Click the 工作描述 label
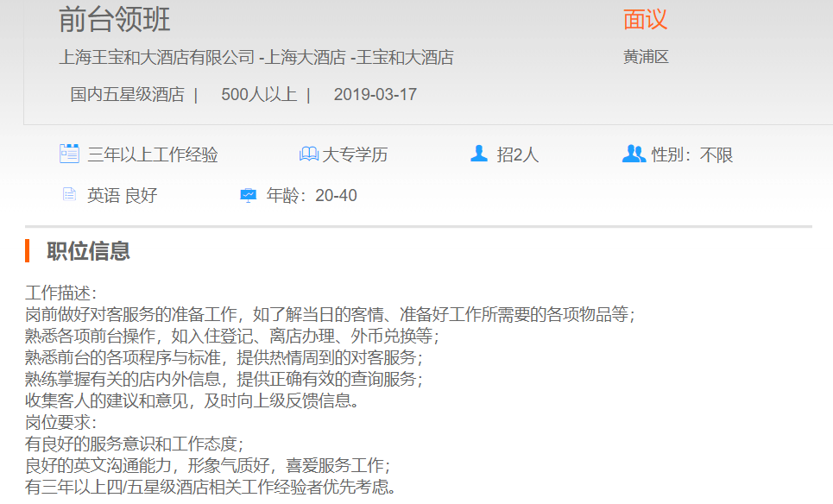The image size is (833, 504). (61, 293)
